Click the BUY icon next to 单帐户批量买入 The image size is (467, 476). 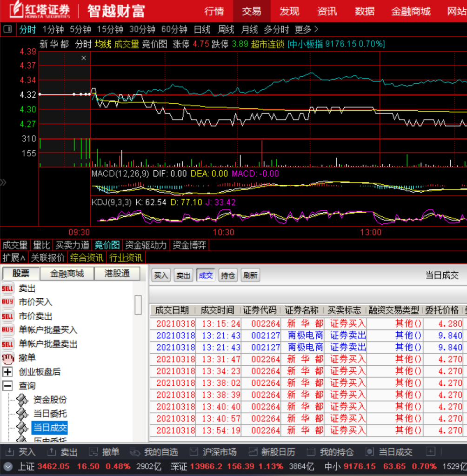click(x=7, y=330)
